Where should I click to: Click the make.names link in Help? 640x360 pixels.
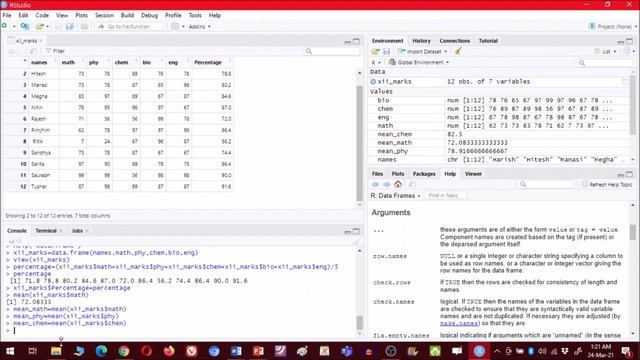459,323
